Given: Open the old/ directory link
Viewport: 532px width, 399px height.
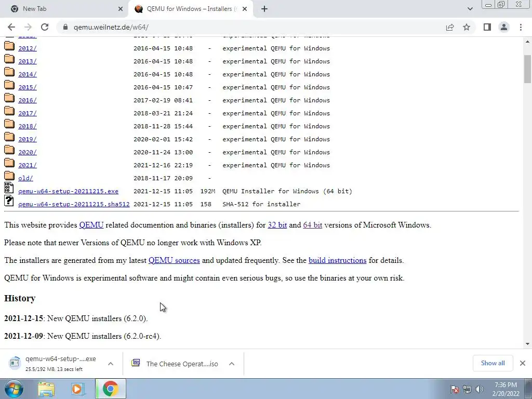Looking at the screenshot, I should (x=25, y=178).
